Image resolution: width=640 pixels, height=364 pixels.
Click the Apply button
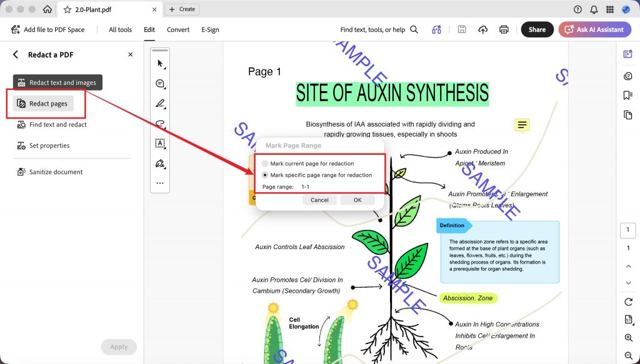[x=119, y=347]
